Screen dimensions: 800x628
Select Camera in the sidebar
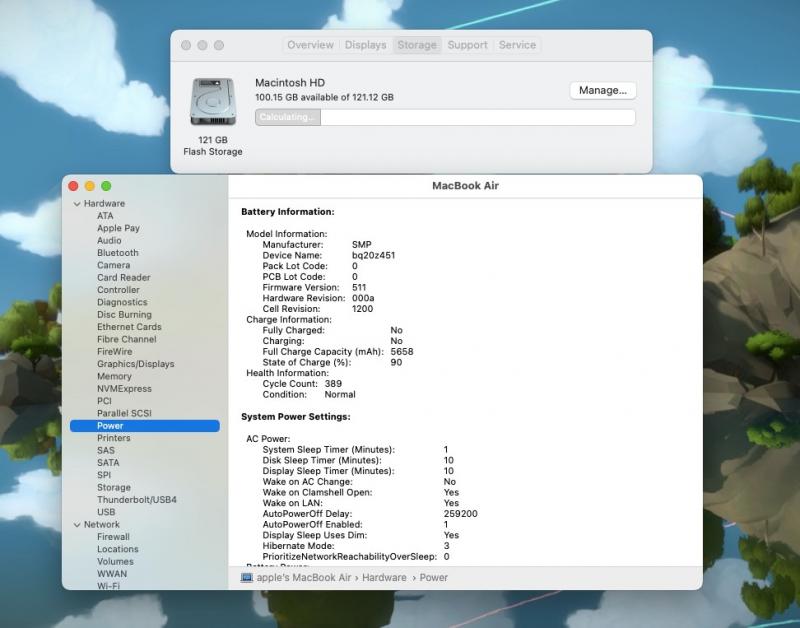[x=114, y=265]
